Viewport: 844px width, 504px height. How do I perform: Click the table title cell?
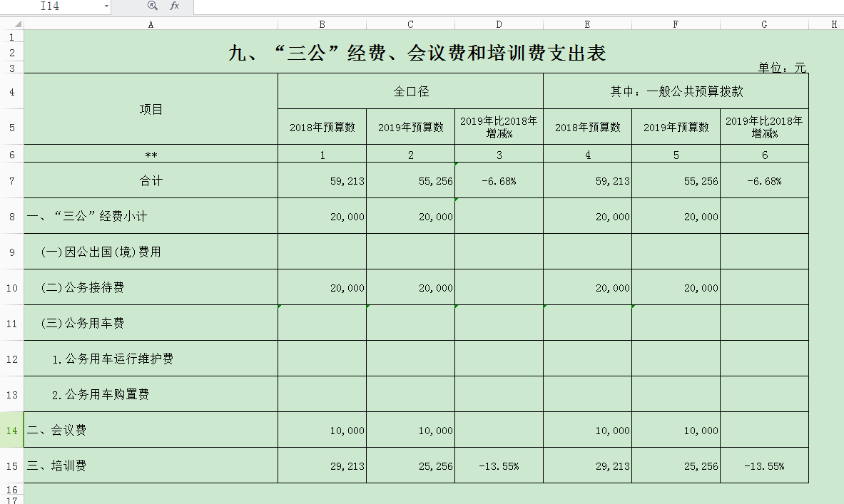click(417, 53)
